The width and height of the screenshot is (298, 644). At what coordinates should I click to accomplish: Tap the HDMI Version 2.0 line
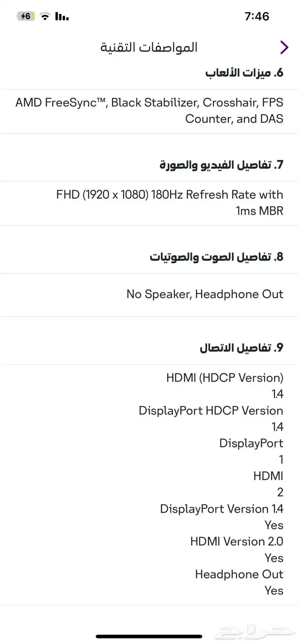(x=236, y=541)
